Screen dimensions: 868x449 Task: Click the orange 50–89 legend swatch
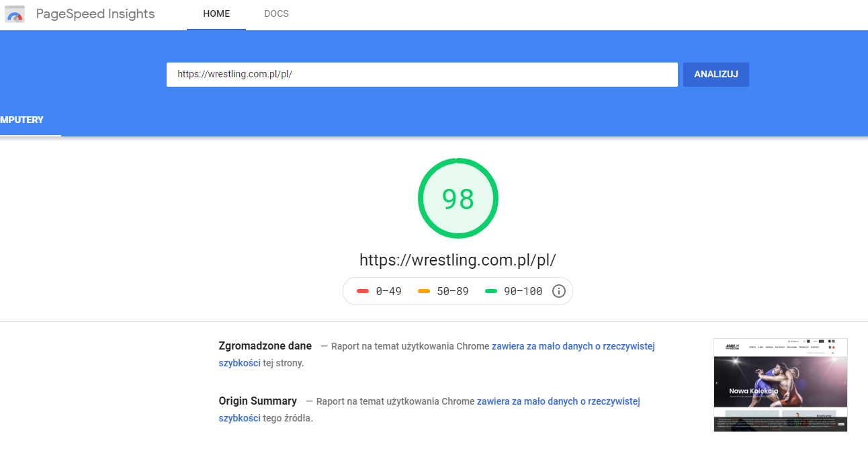click(x=424, y=291)
